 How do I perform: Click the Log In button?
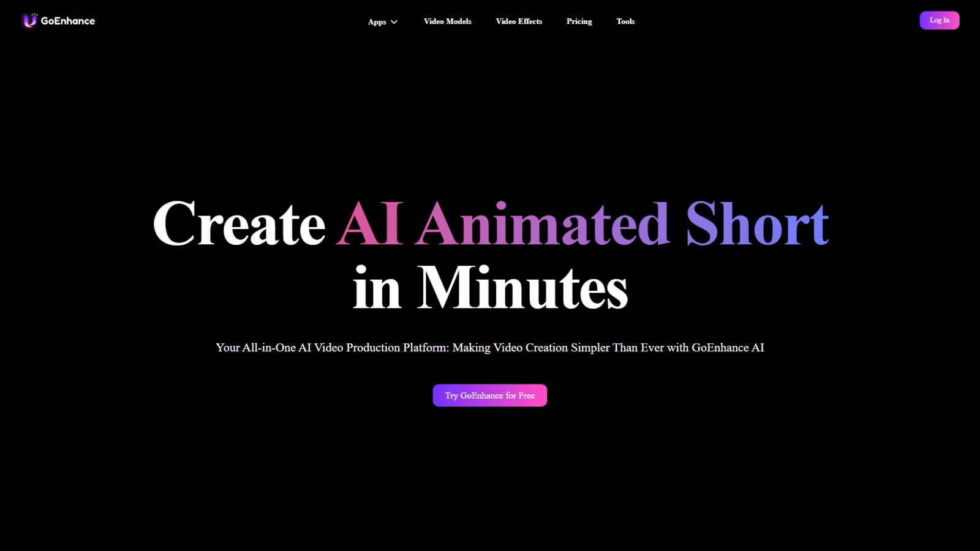(940, 20)
